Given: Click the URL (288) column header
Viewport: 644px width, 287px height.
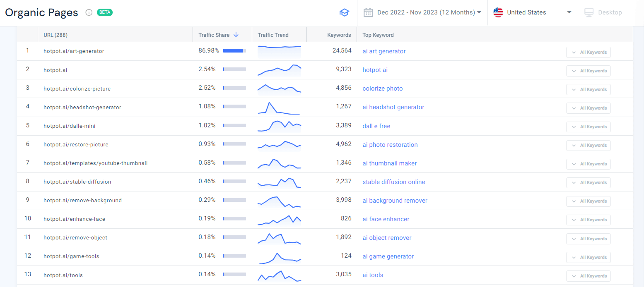Looking at the screenshot, I should tap(55, 35).
